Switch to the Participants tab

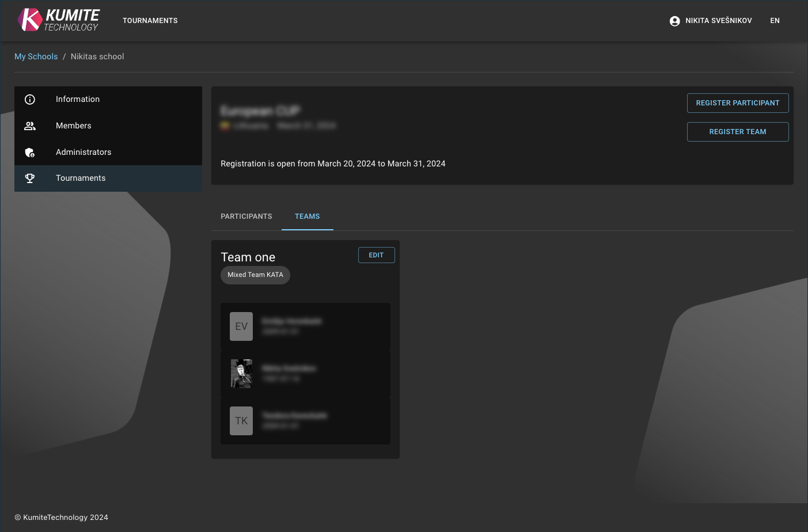[x=246, y=216]
